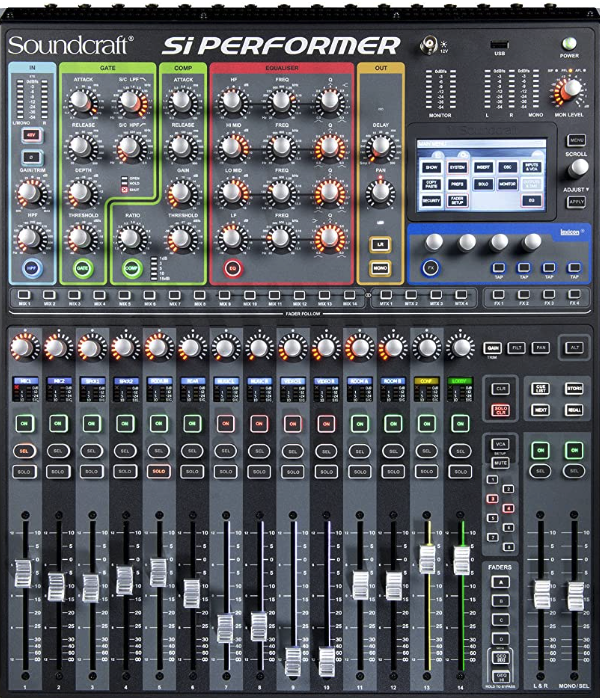This screenshot has height=698, width=600.
Task: Push the POWER button
Action: [x=569, y=44]
